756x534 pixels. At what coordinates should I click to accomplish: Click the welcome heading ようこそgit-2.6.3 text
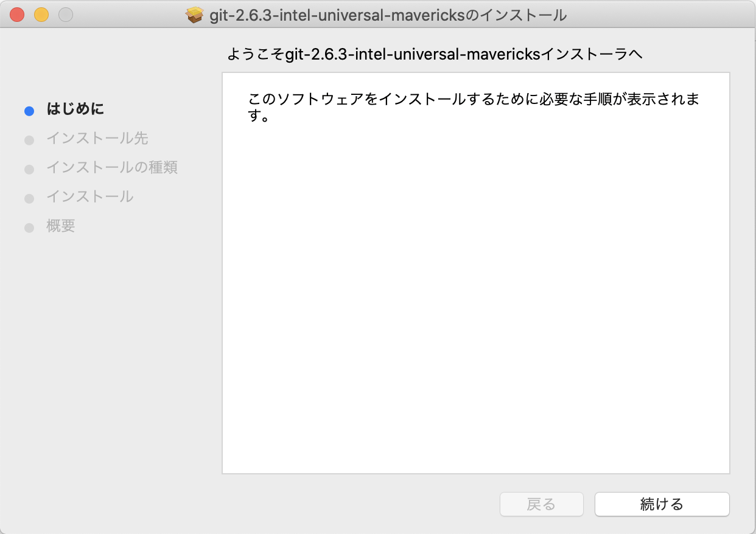435,54
